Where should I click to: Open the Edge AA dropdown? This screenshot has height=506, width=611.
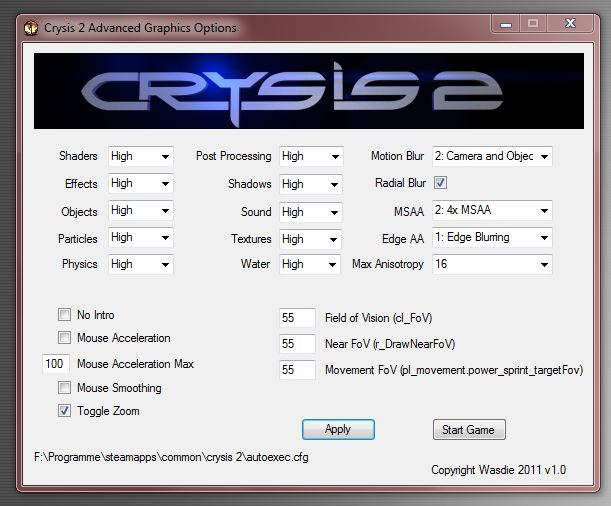pyautogui.click(x=492, y=238)
